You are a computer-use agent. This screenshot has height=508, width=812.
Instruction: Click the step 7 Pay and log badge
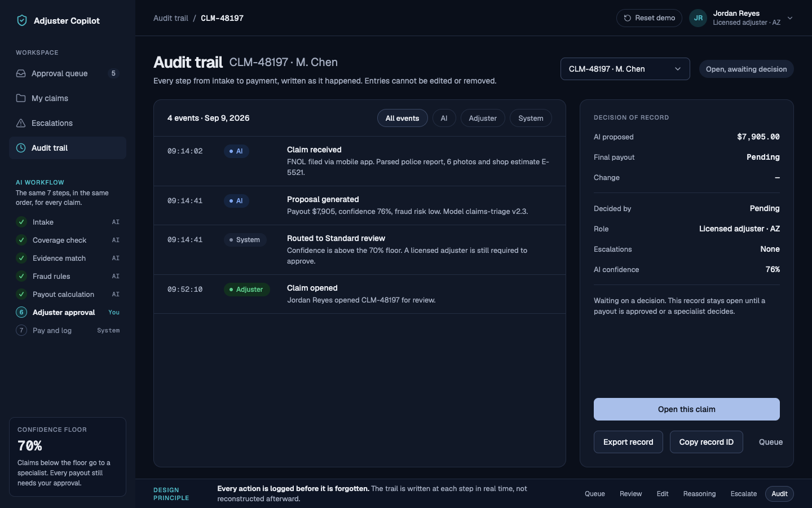pyautogui.click(x=21, y=330)
